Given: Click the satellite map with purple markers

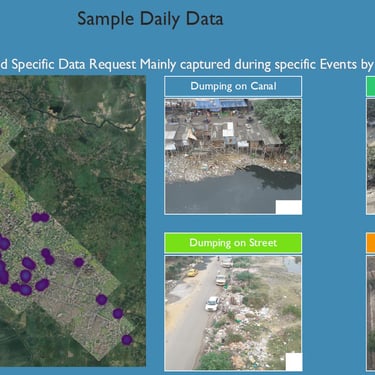Looking at the screenshot, I should (x=73, y=221).
